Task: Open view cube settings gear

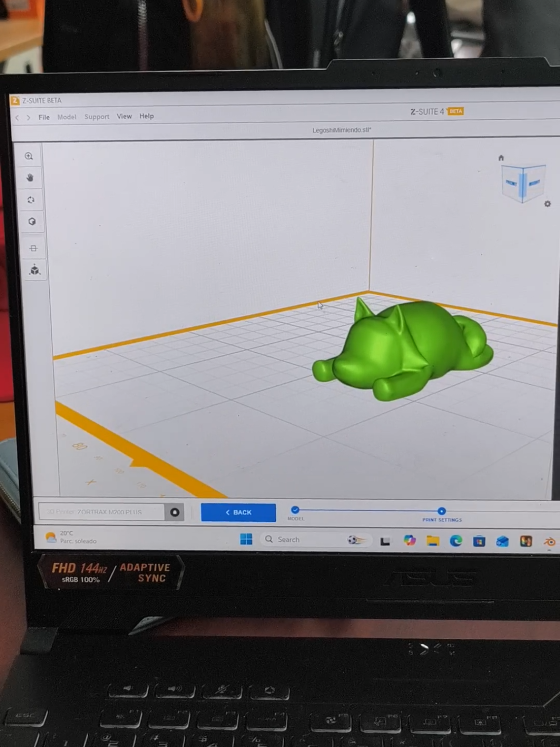Action: pos(547,204)
